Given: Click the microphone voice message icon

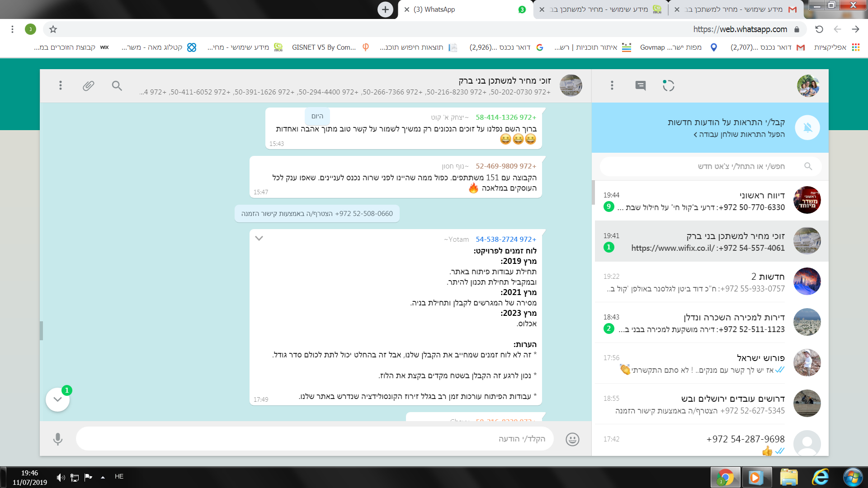Looking at the screenshot, I should pos(58,439).
